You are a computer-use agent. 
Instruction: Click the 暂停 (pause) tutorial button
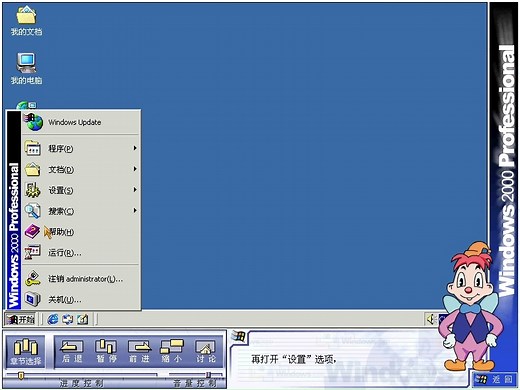pos(106,351)
